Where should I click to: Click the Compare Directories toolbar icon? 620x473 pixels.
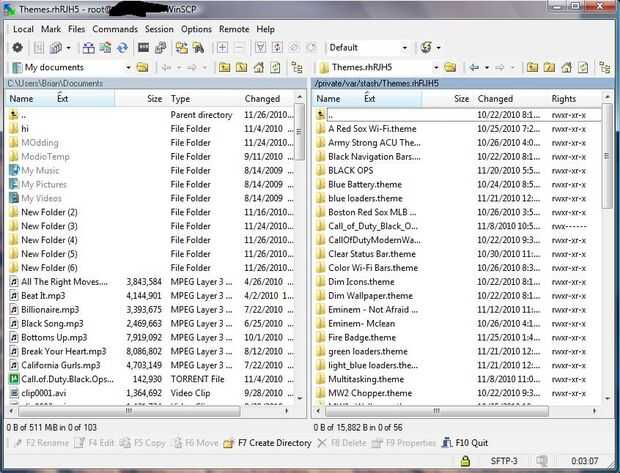point(88,48)
